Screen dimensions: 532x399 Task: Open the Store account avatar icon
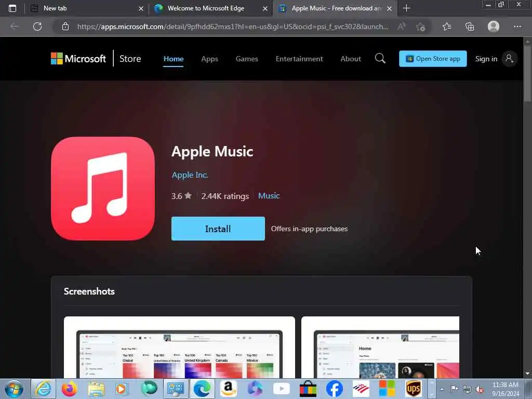coord(509,59)
